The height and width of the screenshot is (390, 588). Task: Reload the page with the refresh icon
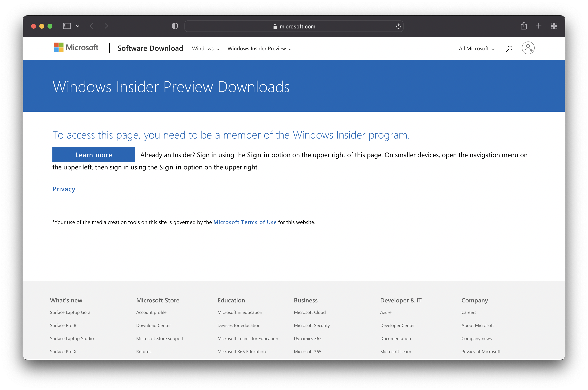398,26
